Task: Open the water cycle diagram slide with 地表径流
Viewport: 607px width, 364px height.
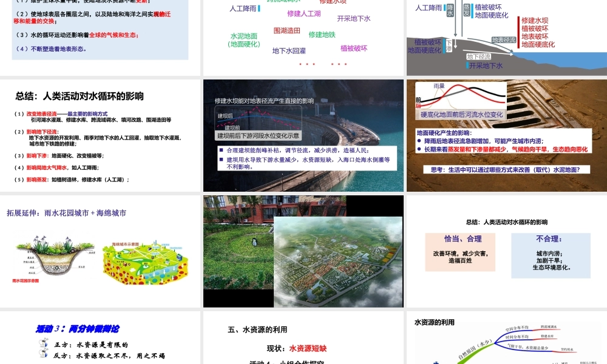Action: 507,38
